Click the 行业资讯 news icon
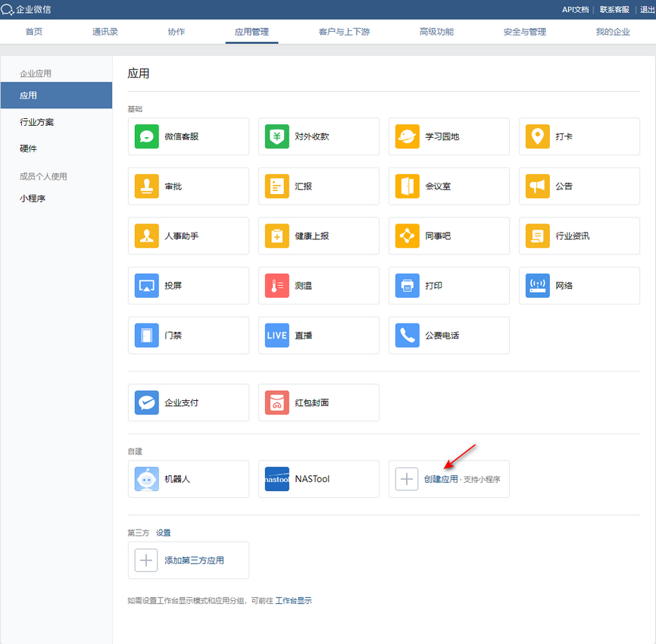This screenshot has width=656, height=644. (538, 236)
